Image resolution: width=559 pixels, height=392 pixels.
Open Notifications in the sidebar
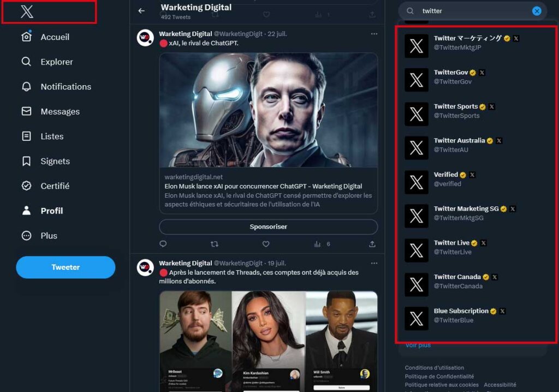pyautogui.click(x=56, y=87)
